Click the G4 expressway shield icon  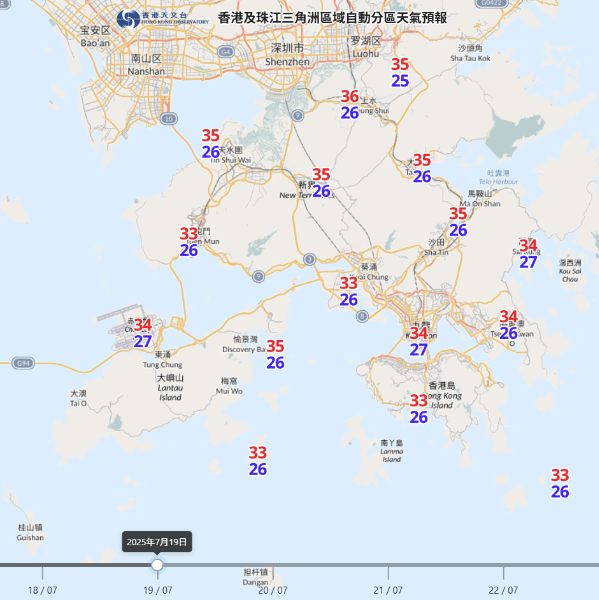click(x=225, y=51)
